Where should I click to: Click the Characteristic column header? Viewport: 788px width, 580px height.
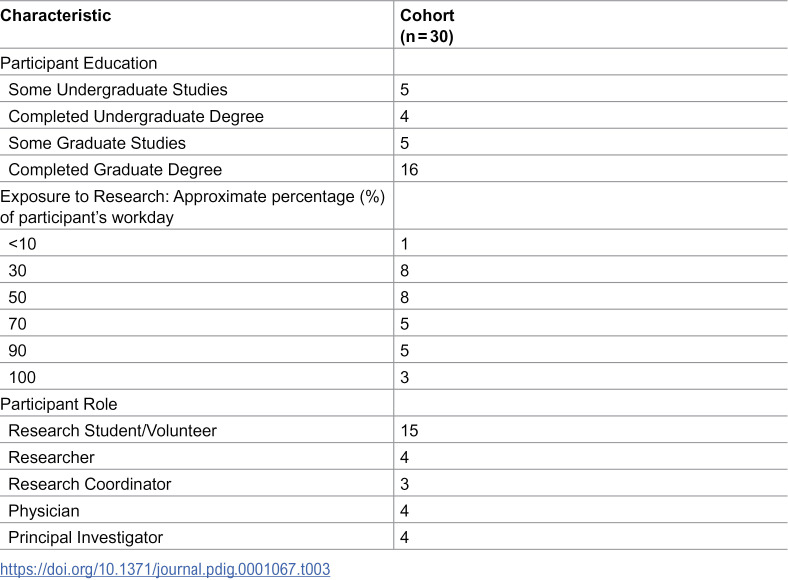pyautogui.click(x=55, y=16)
